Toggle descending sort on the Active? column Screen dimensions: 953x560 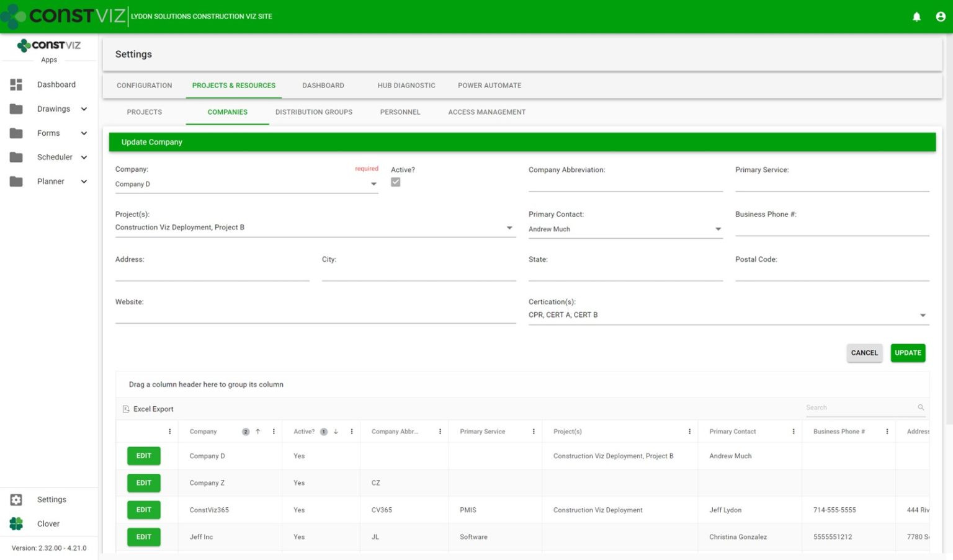point(336,431)
